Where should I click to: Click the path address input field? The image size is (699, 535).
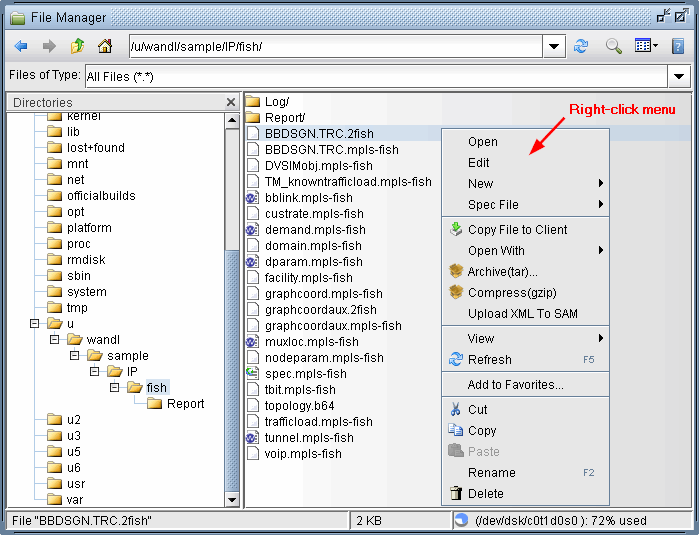(x=335, y=46)
